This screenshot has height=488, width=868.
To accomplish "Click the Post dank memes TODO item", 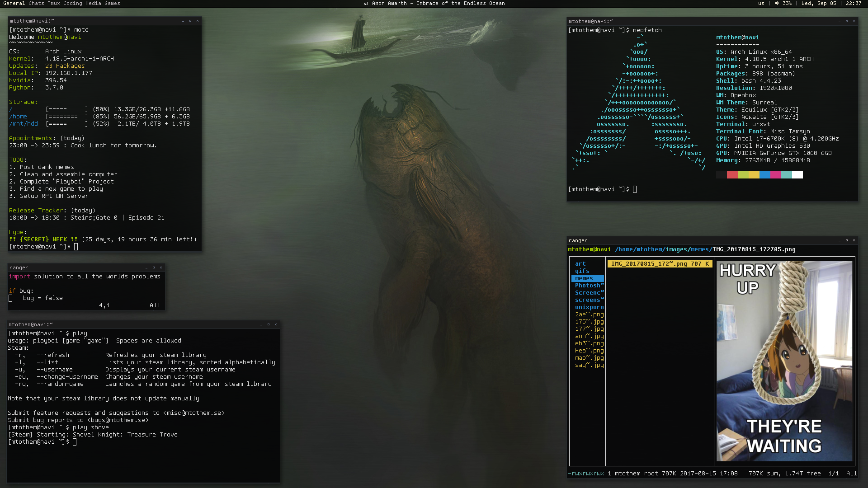I will click(42, 167).
